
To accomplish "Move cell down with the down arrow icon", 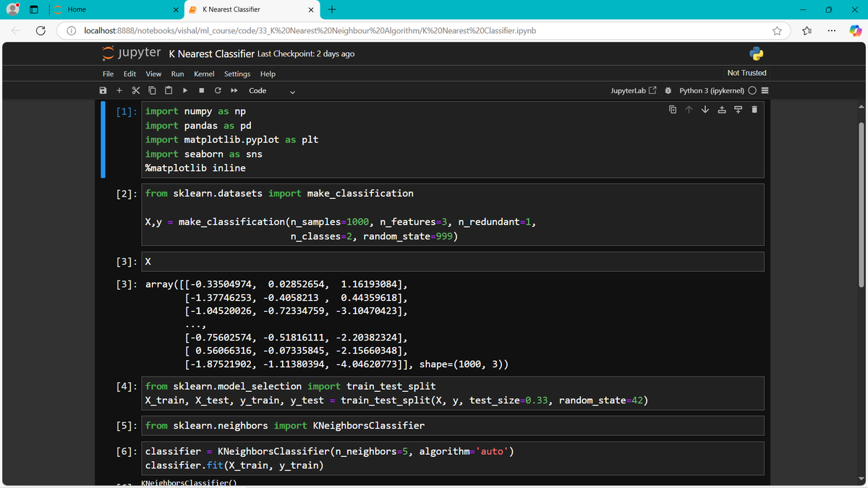I will (705, 111).
